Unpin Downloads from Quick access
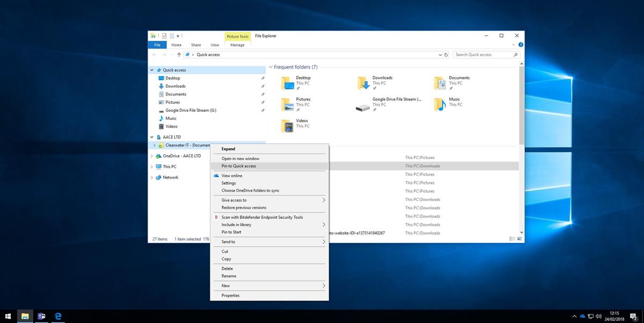This screenshot has width=644, height=323. click(263, 86)
